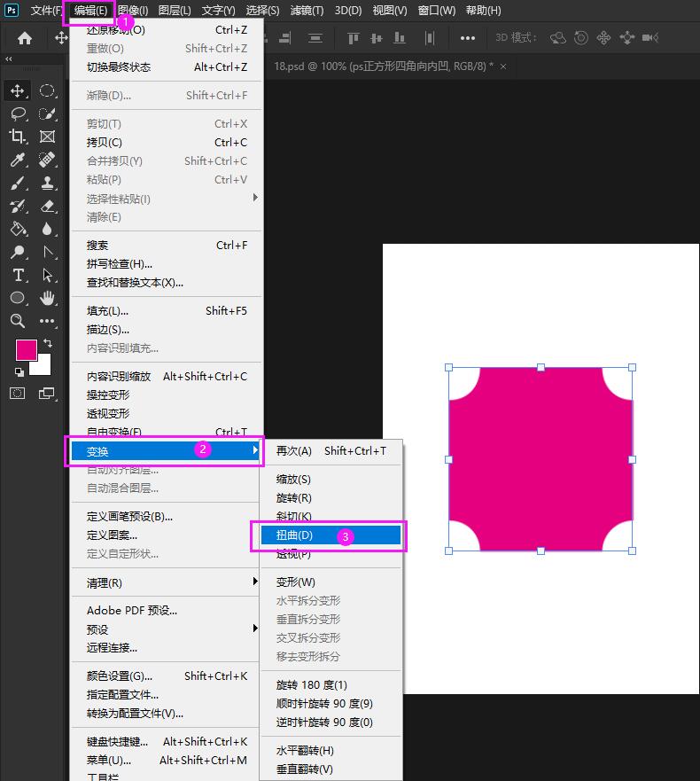Select the Spot Healing Brush tool
This screenshot has width=700, height=781.
pyautogui.click(x=47, y=160)
